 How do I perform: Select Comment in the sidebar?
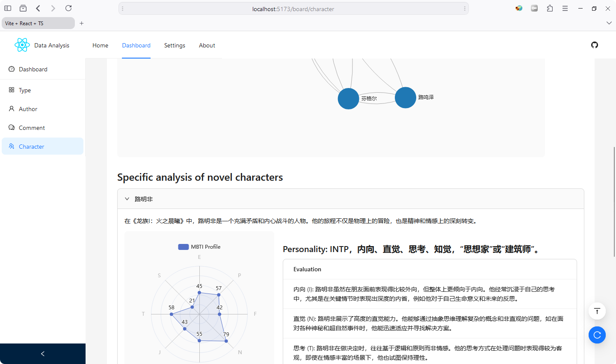tap(43, 128)
